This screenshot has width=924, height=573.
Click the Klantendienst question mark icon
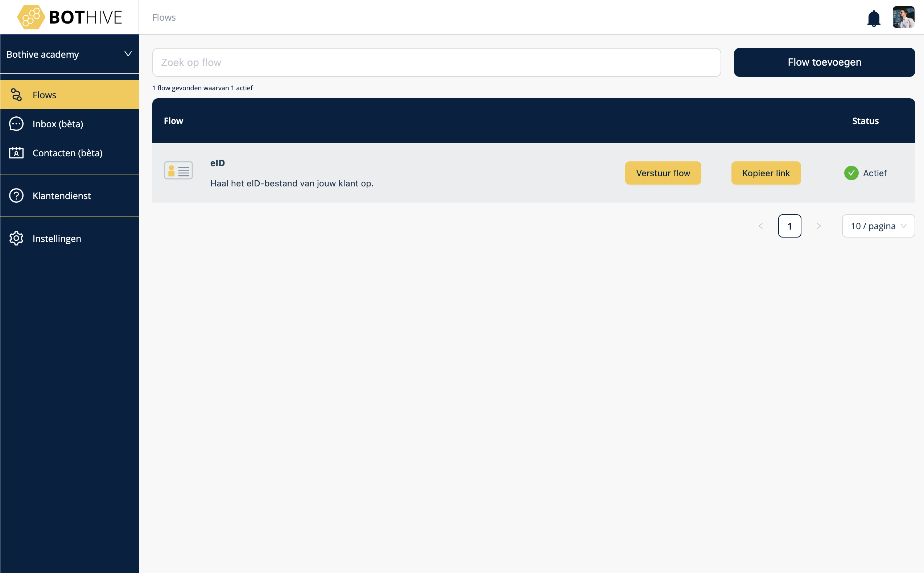16,195
